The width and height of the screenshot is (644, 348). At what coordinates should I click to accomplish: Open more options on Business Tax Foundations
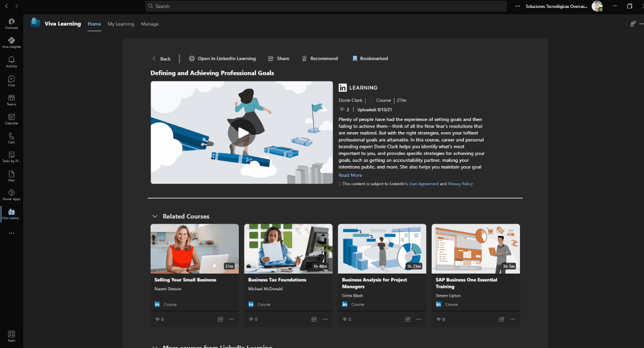click(x=325, y=319)
